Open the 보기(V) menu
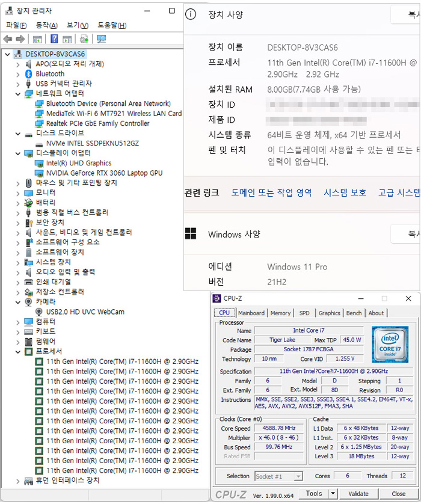Viewport: 421px width, 504px height. (x=78, y=25)
